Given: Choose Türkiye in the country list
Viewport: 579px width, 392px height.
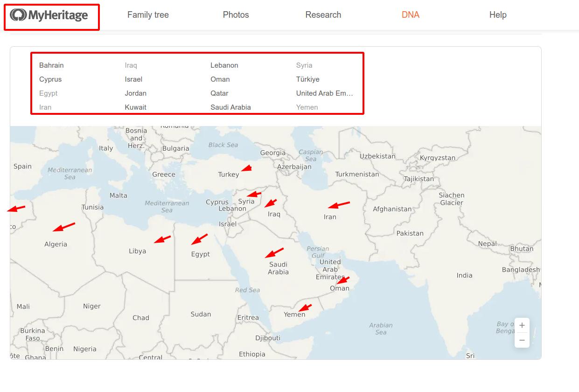Looking at the screenshot, I should pos(307,79).
